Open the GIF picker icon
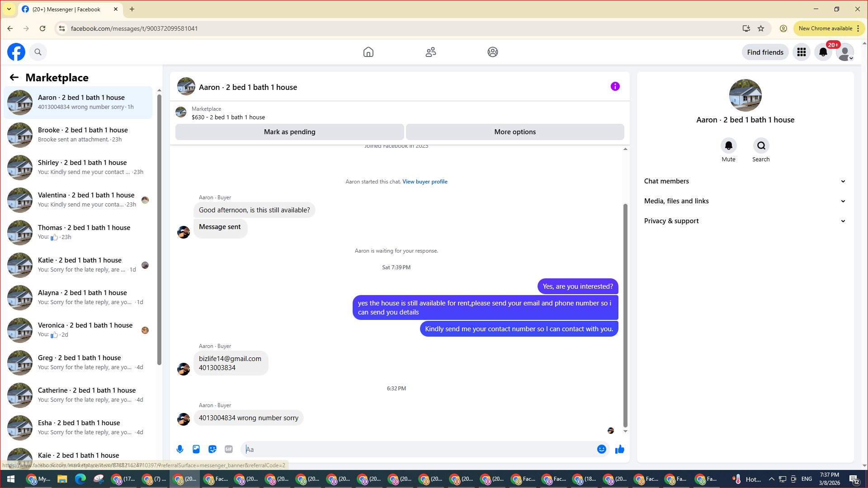868x488 pixels. coord(229,449)
